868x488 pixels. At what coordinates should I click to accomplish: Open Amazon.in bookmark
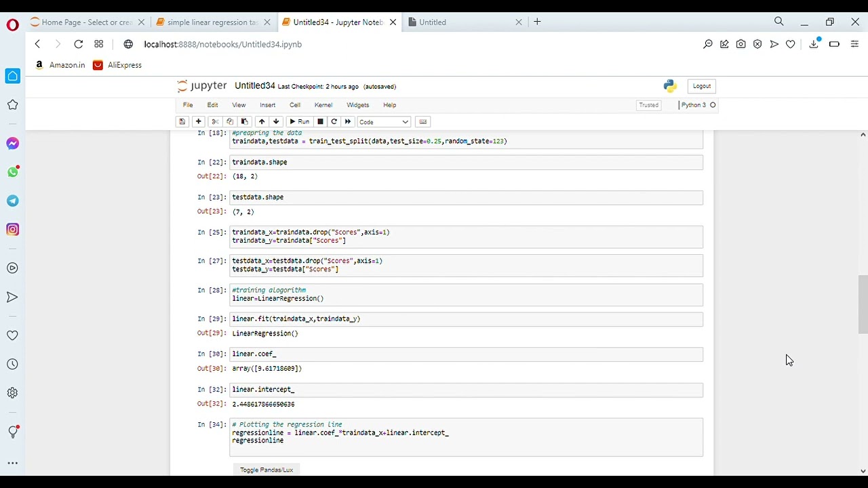60,65
